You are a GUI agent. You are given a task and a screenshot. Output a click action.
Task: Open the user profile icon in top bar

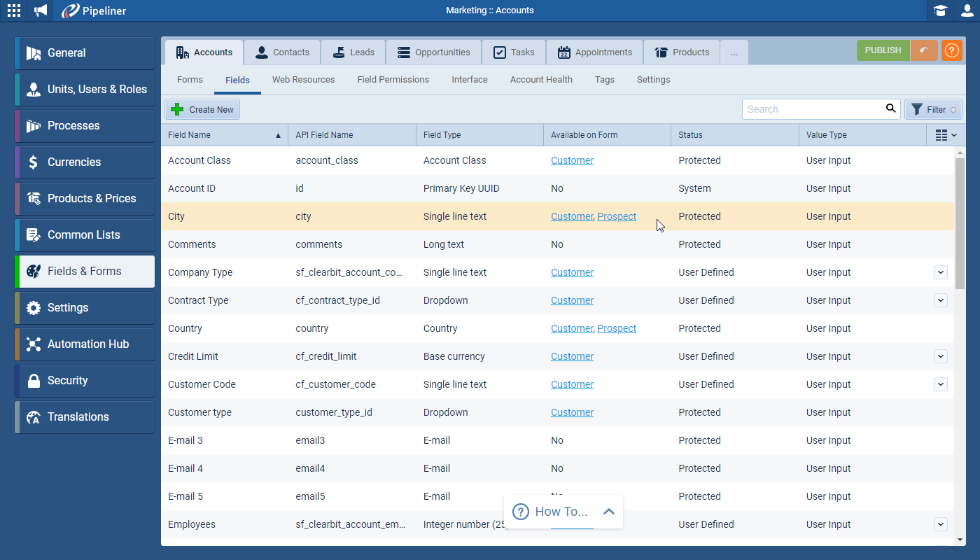coord(967,10)
